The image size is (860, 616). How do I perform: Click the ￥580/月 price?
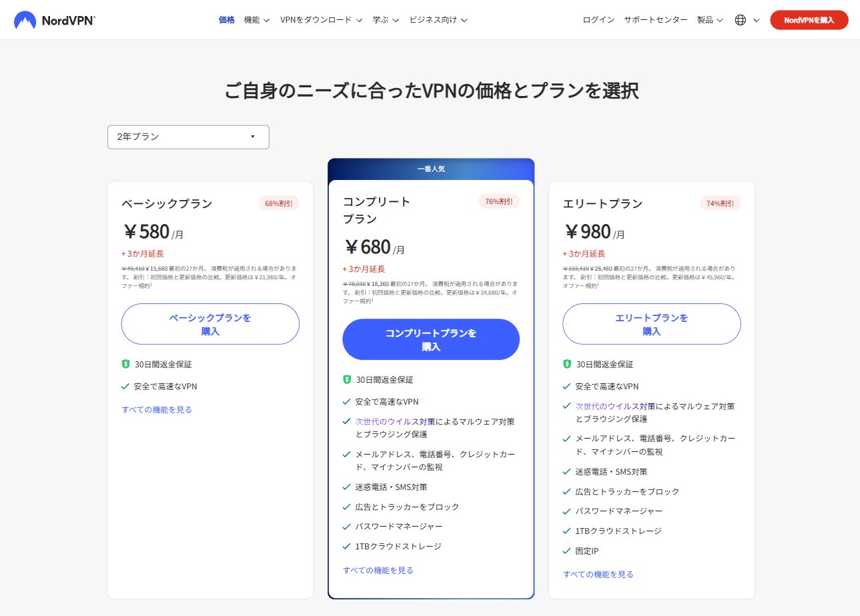click(154, 233)
